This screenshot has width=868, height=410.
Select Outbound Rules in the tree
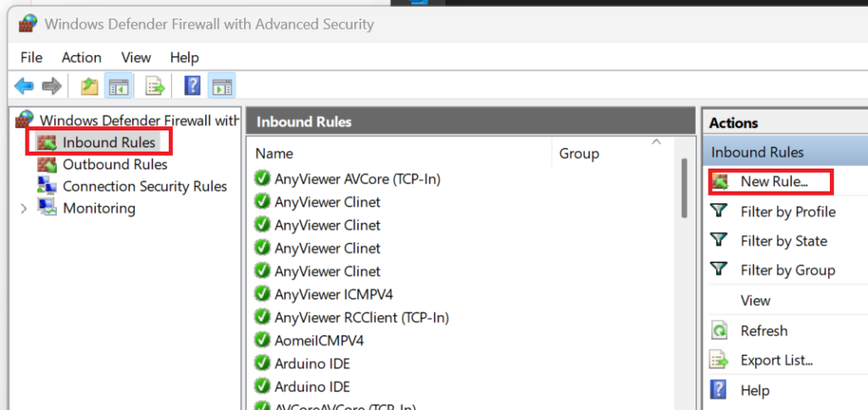click(114, 164)
